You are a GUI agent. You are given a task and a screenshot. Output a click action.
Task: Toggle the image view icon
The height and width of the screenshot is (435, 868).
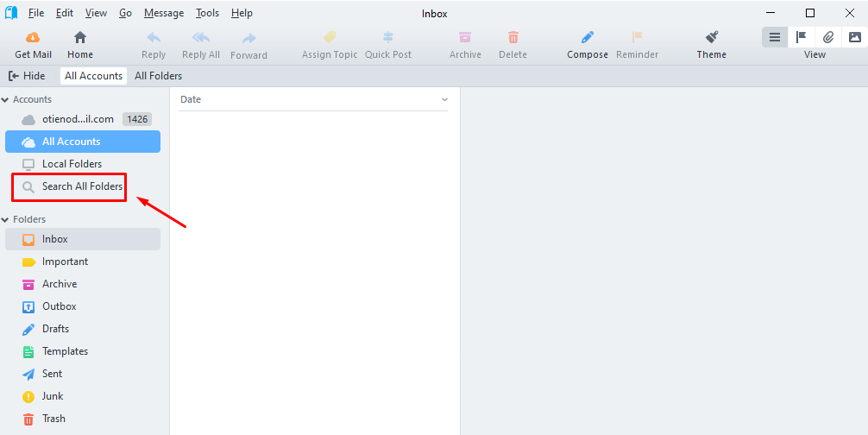point(855,37)
